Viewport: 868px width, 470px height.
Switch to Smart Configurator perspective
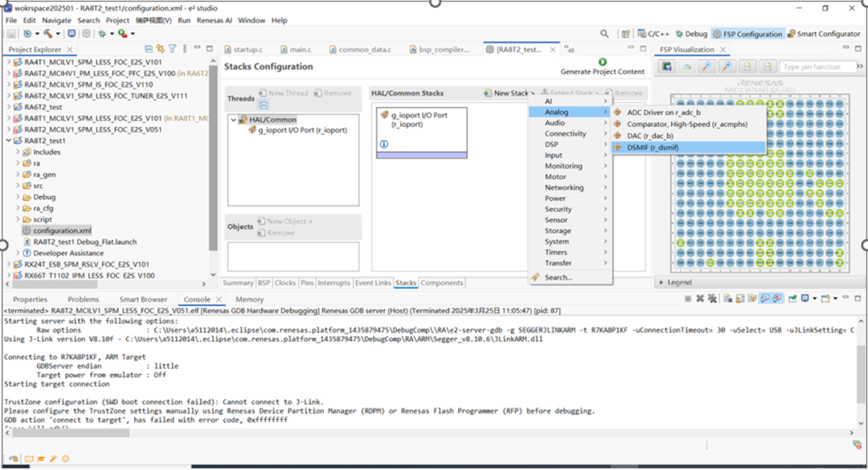(x=824, y=34)
